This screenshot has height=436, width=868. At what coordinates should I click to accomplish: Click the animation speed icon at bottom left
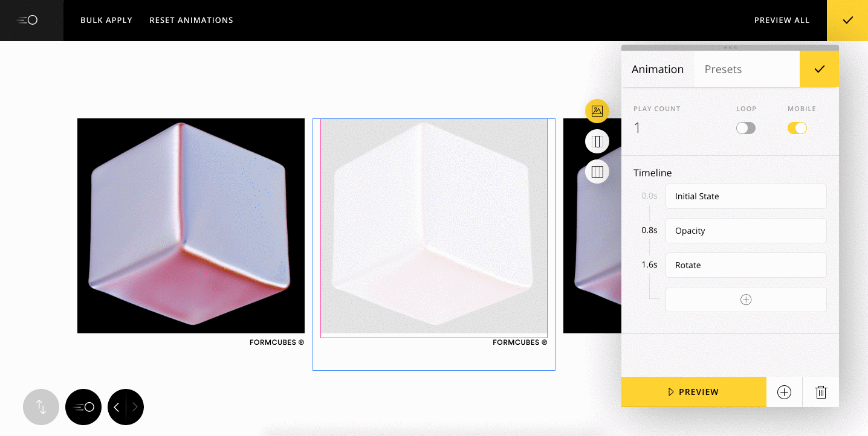pyautogui.click(x=83, y=407)
